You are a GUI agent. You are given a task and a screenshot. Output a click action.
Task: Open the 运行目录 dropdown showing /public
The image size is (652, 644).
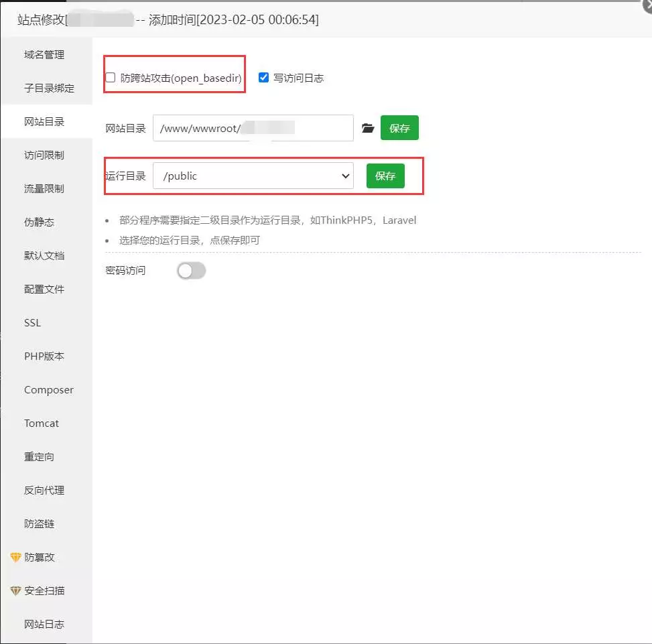coord(253,176)
